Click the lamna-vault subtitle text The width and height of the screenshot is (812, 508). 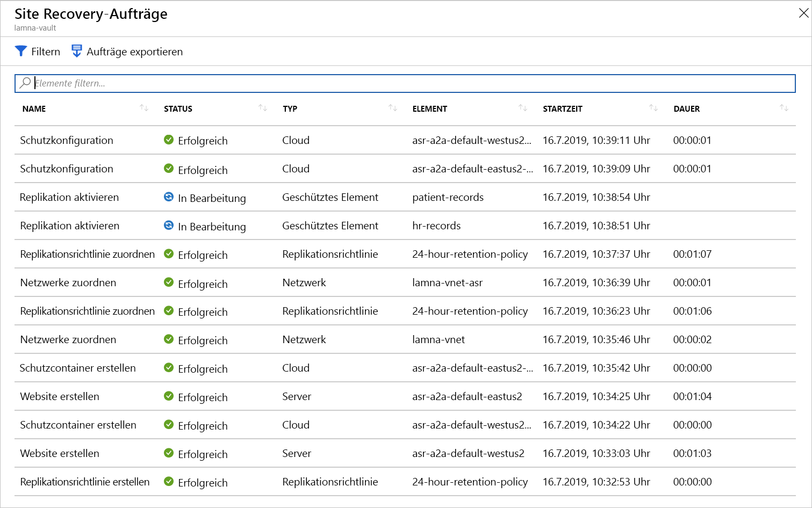tap(35, 28)
